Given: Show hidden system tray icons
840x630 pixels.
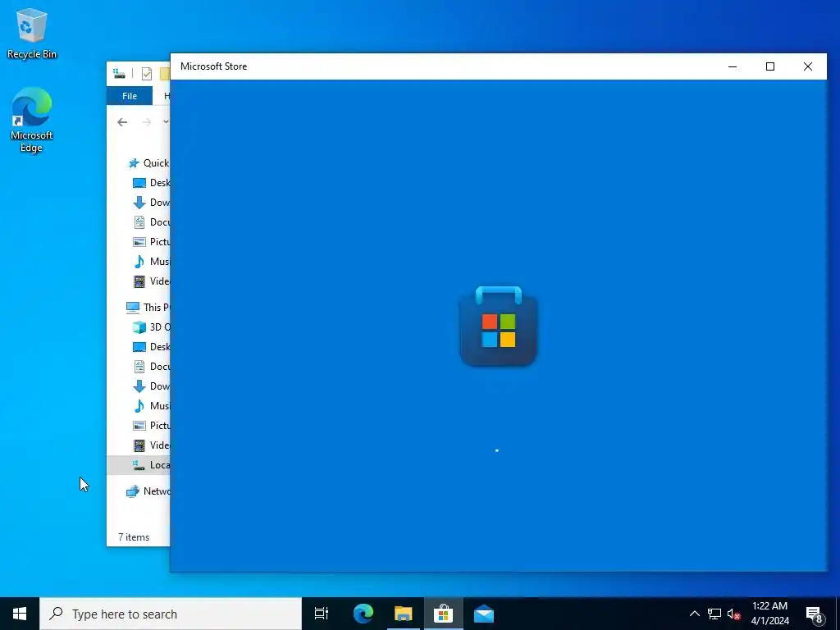Looking at the screenshot, I should 694,614.
